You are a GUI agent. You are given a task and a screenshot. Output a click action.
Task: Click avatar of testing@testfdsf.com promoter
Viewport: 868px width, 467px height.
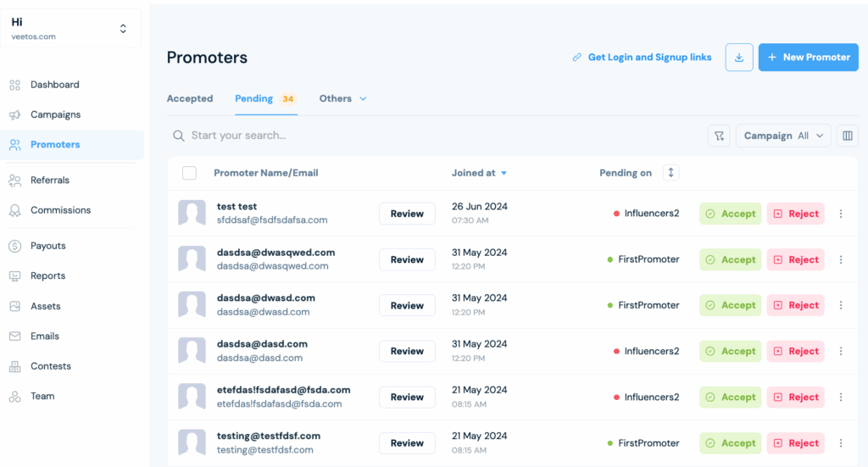[192, 442]
